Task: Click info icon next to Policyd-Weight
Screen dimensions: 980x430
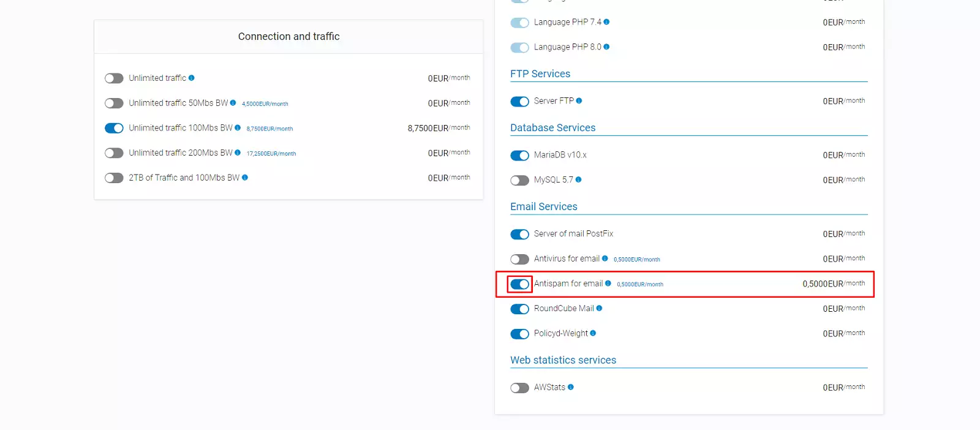Action: 593,333
